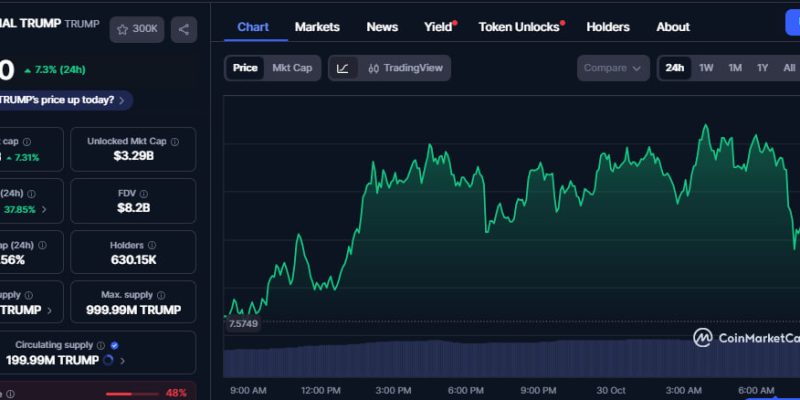This screenshot has width=800, height=400.
Task: Switch to the Token Unlocks tab
Action: 519,27
